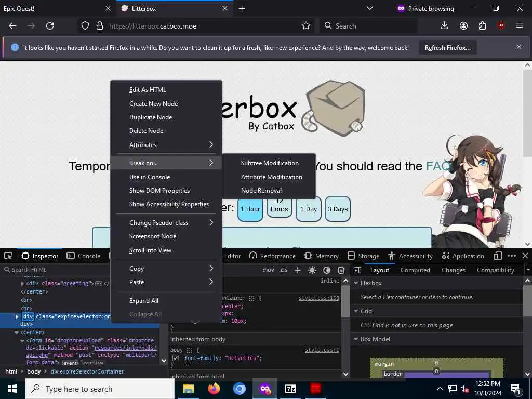
Task: Select the Layout sidebar tab
Action: pyautogui.click(x=380, y=270)
